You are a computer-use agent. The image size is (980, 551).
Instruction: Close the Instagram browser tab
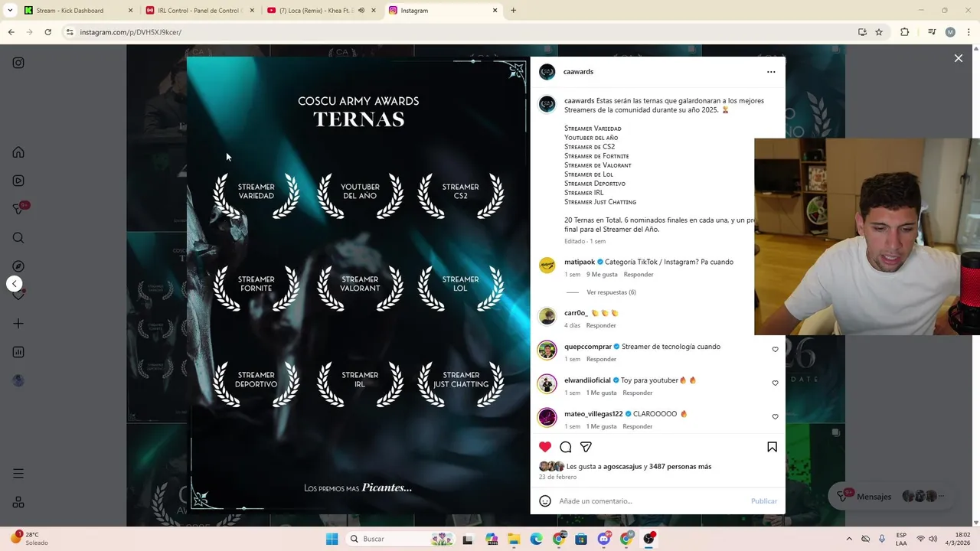[x=495, y=11]
